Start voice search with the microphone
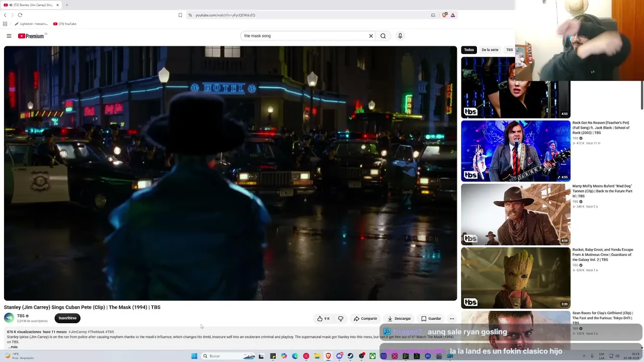The height and width of the screenshot is (362, 644). pyautogui.click(x=400, y=36)
